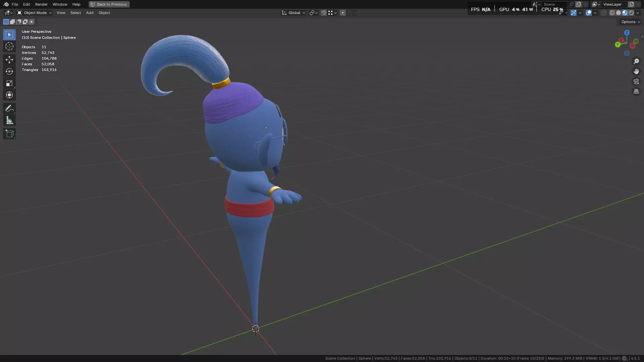Open the editor type dropdown
This screenshot has height=362, width=644.
[x=8, y=13]
